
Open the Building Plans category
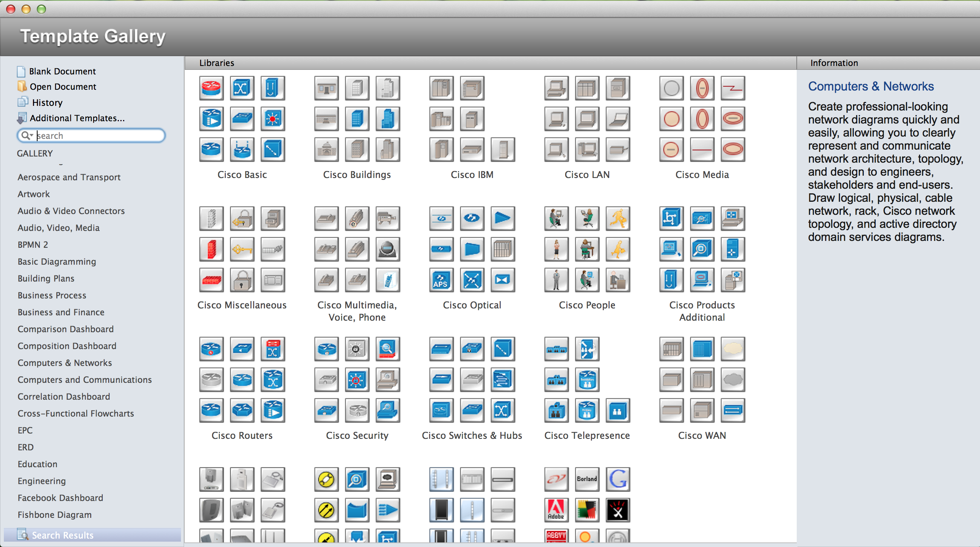pyautogui.click(x=46, y=278)
